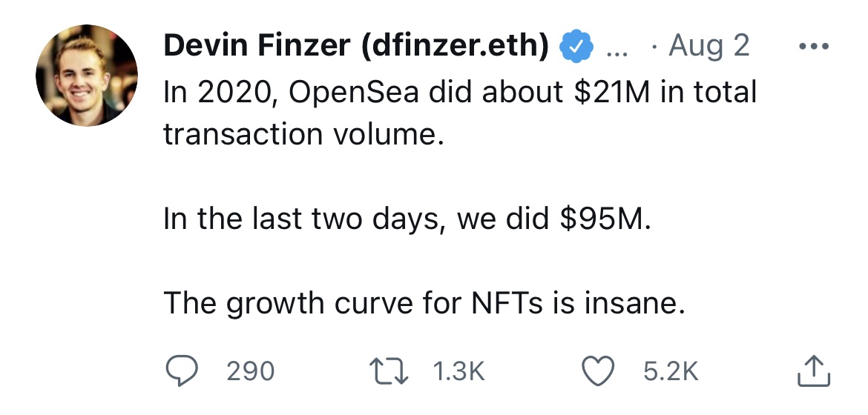
Task: Click the 290 replies count
Action: [x=250, y=371]
